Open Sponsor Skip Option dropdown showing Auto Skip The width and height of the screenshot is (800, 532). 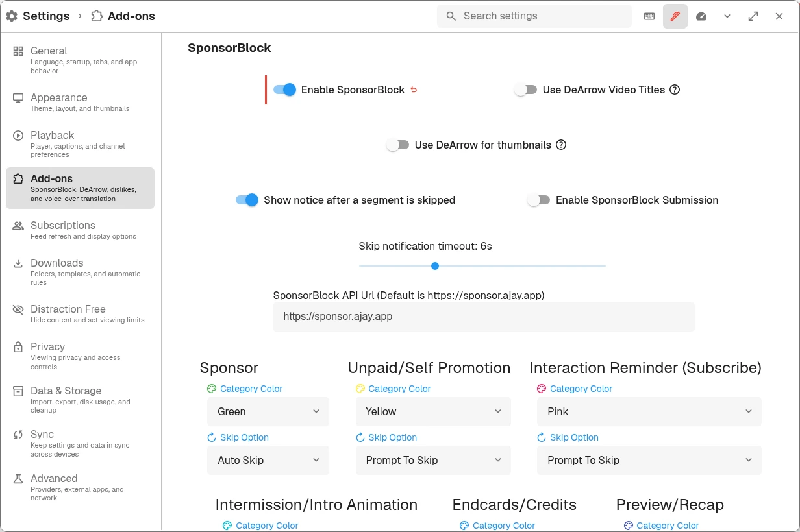tap(268, 460)
